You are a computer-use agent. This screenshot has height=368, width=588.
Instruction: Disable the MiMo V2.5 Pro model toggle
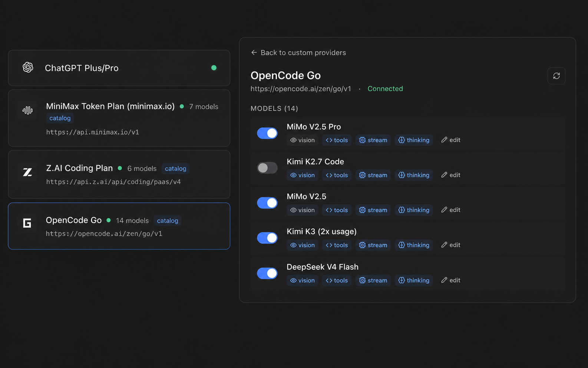[x=267, y=133]
